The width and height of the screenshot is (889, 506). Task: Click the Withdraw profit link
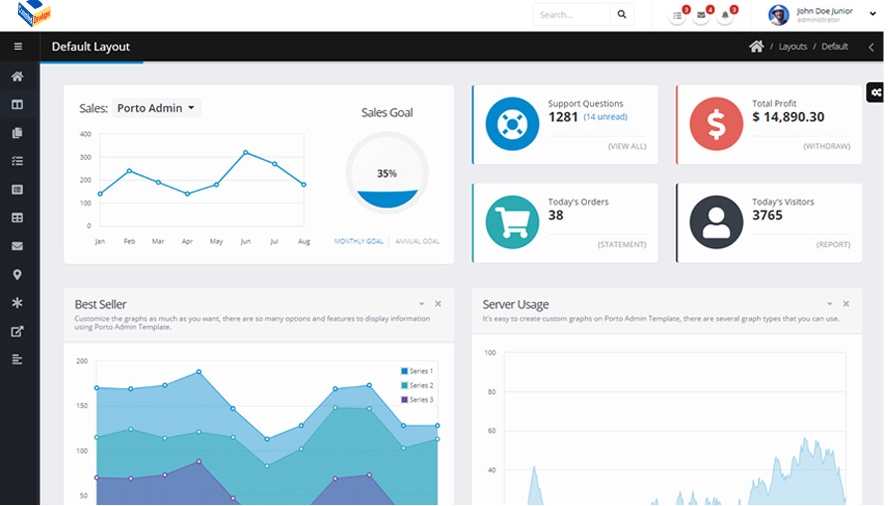[x=826, y=146]
